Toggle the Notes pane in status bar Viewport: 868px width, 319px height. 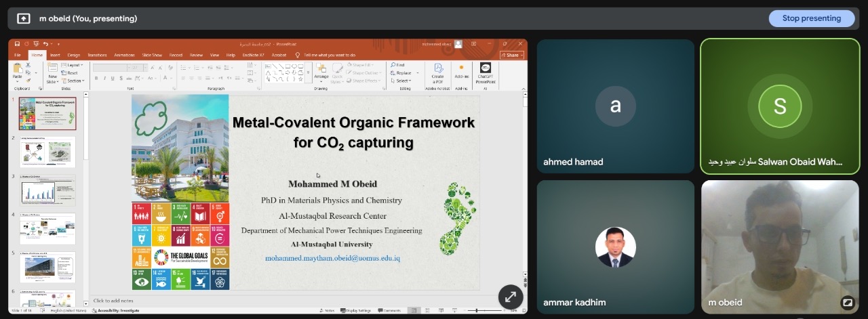click(327, 310)
